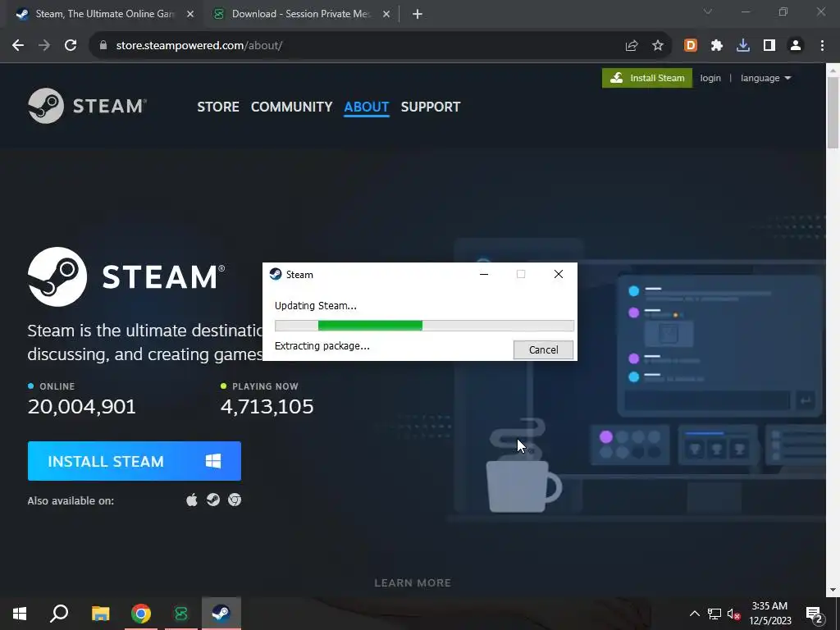Switch to Download - Session Private Messenger tab
Image resolution: width=840 pixels, height=630 pixels.
[300, 14]
